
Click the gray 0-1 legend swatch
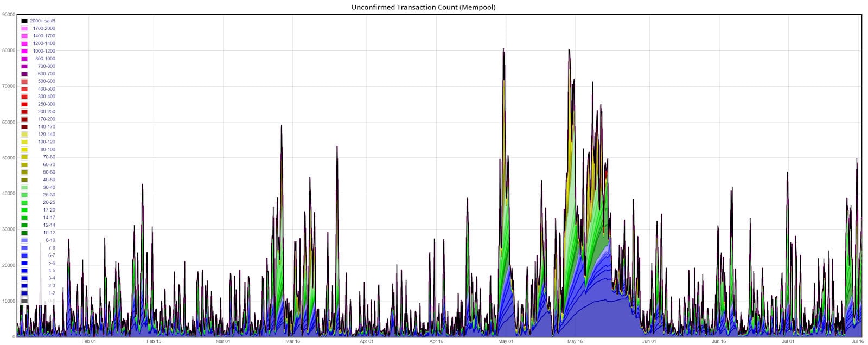coord(24,301)
